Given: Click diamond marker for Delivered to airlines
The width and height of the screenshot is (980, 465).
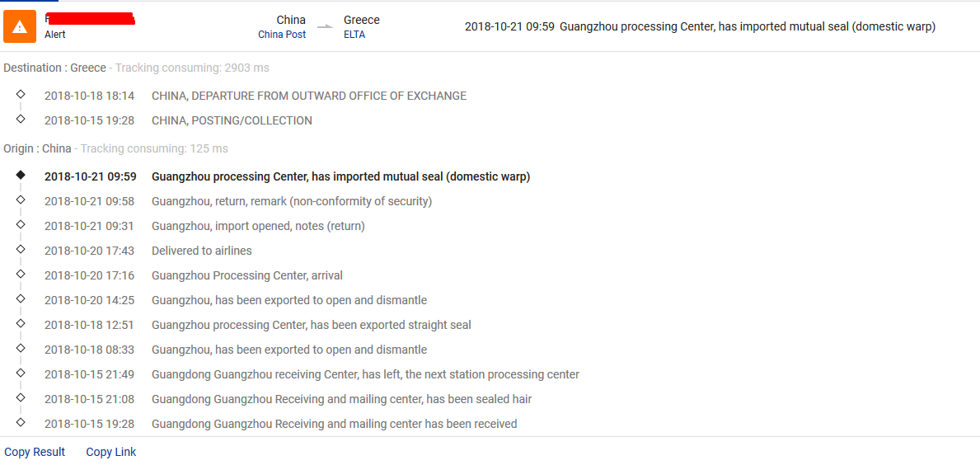Looking at the screenshot, I should click(21, 249).
